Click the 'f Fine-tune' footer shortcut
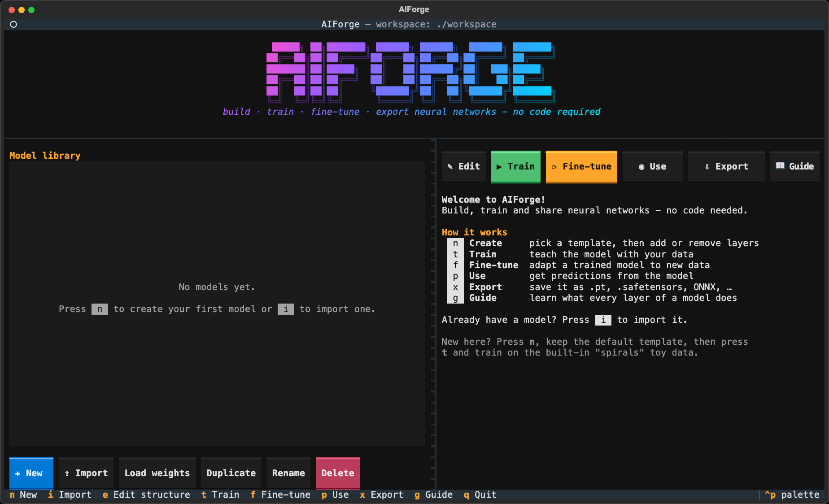This screenshot has width=829, height=504. [280, 495]
